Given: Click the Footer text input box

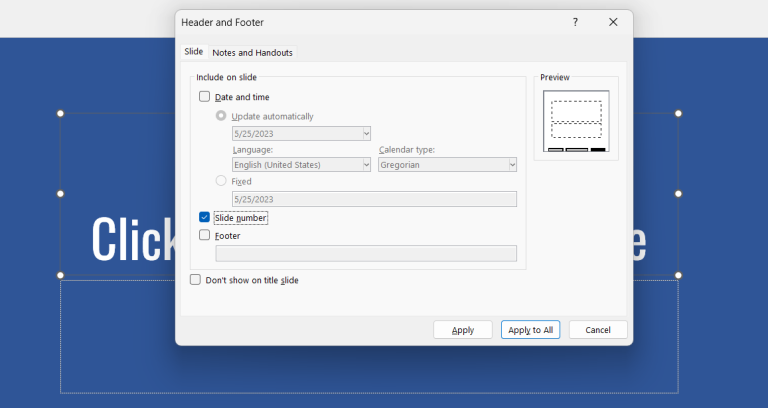Looking at the screenshot, I should point(373,254).
